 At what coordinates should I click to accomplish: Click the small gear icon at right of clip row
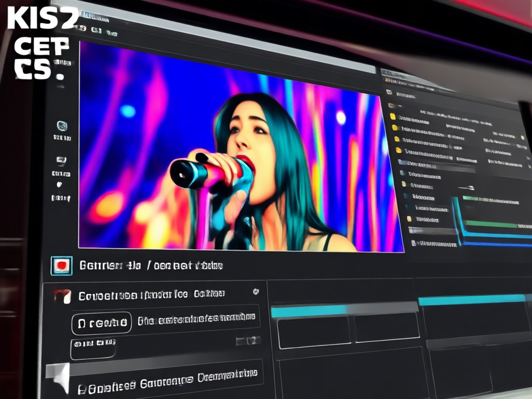[256, 291]
